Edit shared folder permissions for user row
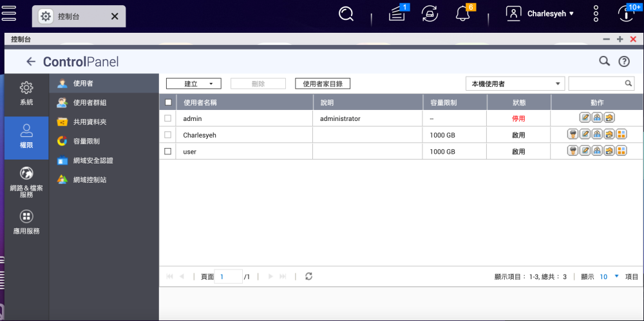Screen dimensions: 644x321 click(x=609, y=151)
